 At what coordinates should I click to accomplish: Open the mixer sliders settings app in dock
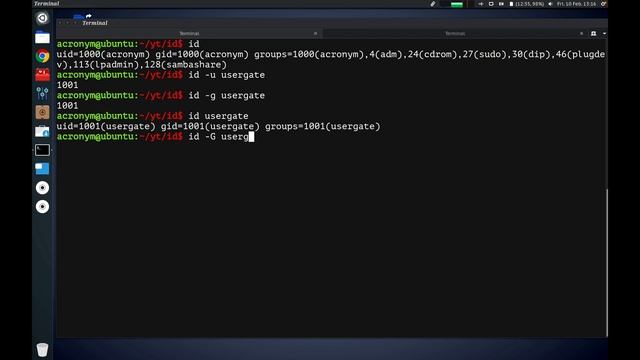42,93
